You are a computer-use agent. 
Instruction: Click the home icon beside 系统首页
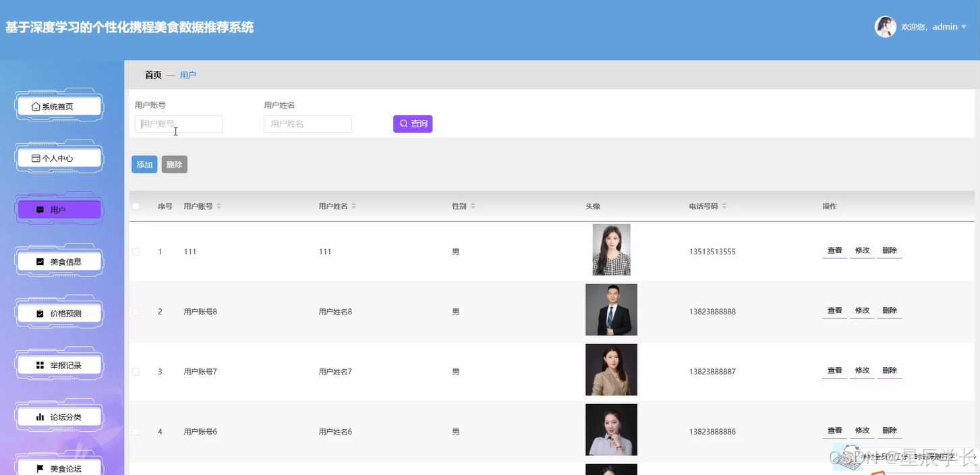point(36,107)
